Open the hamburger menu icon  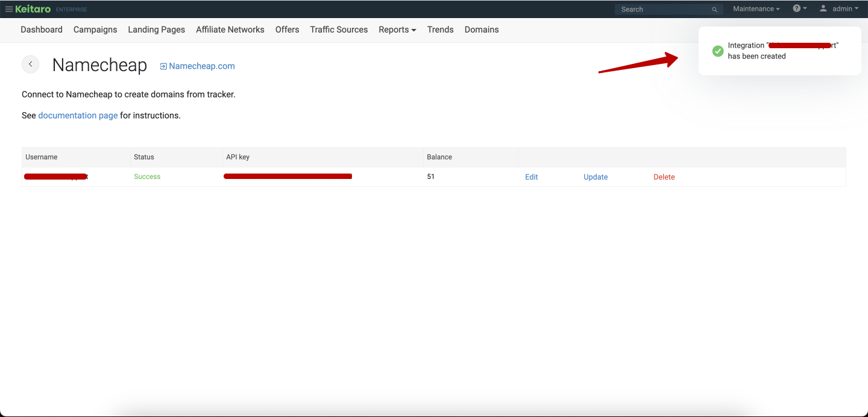[x=9, y=9]
